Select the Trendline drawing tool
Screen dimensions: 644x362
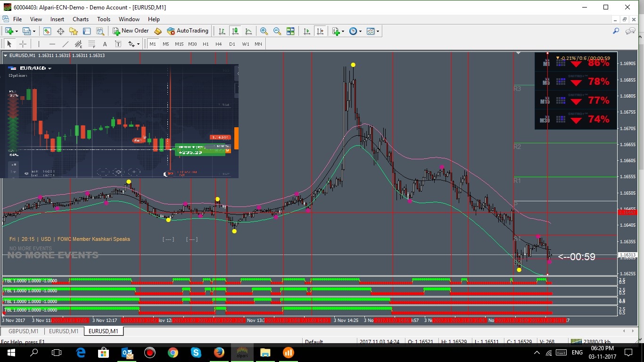click(65, 44)
